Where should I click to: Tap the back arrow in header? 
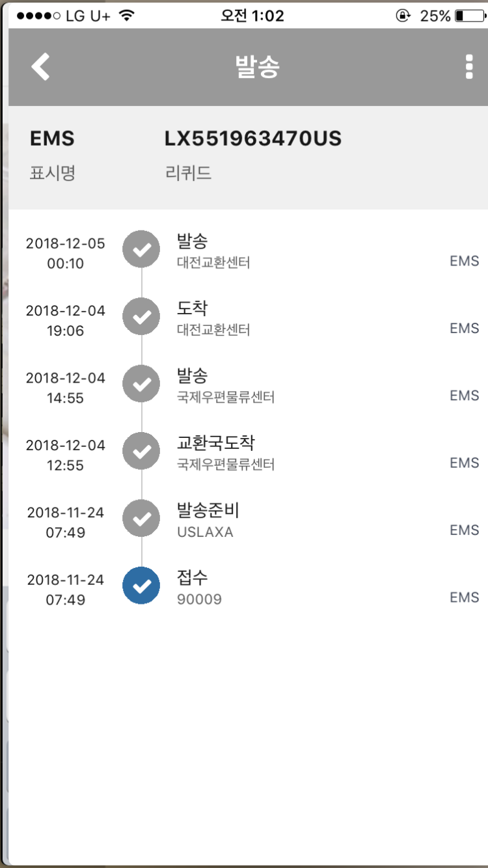[x=40, y=67]
